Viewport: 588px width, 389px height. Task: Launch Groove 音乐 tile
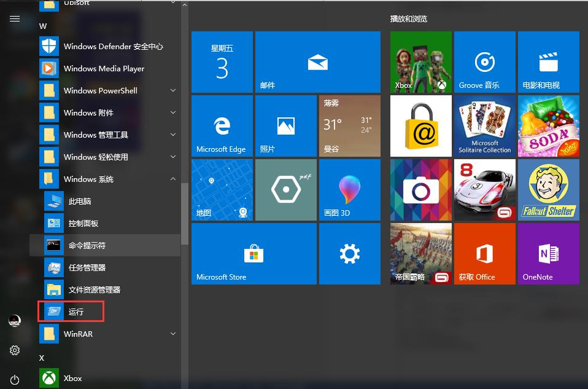pos(484,62)
